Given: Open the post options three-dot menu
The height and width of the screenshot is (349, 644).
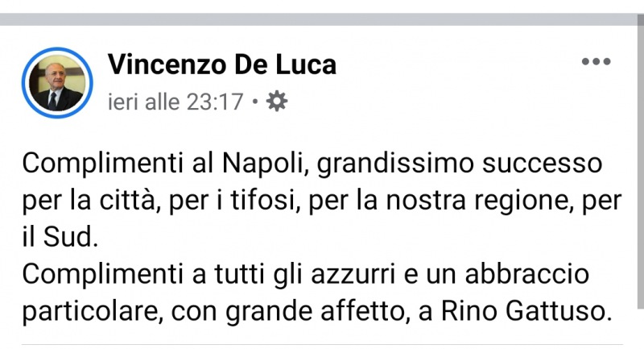Looking at the screenshot, I should [x=596, y=62].
